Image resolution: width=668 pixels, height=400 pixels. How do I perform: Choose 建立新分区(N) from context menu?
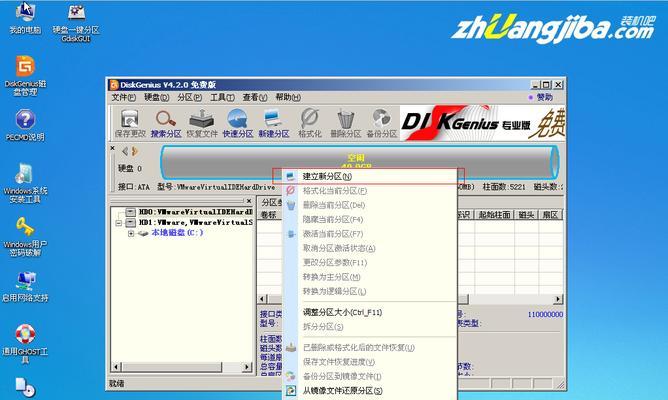click(370, 176)
